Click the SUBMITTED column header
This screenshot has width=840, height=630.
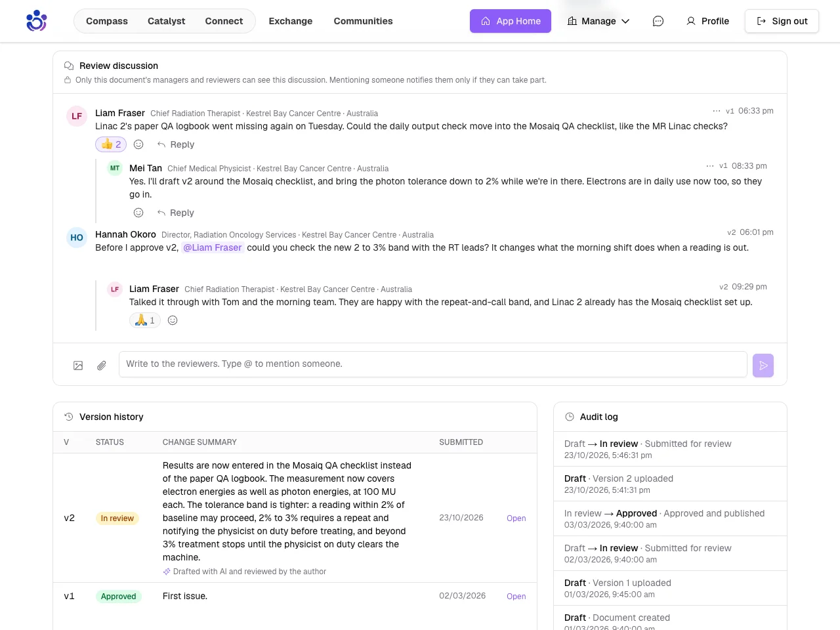point(461,442)
